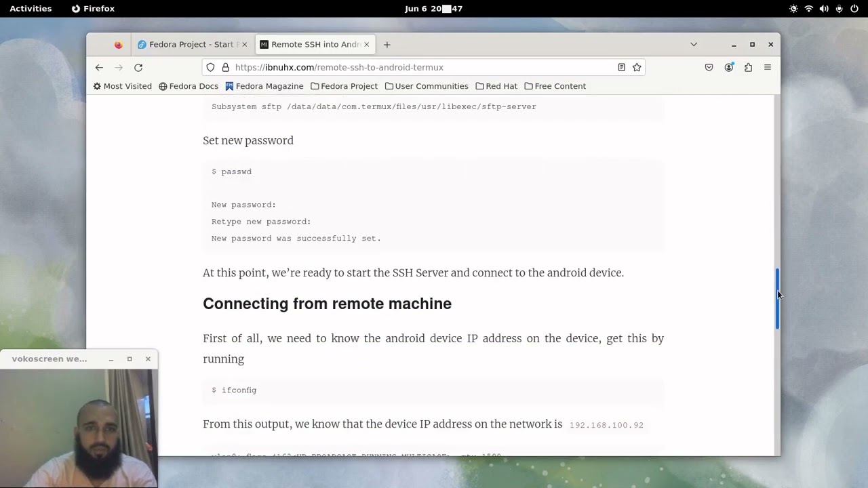Open the Firefox hamburger menu
Screen dimensions: 868x488
[768, 67]
